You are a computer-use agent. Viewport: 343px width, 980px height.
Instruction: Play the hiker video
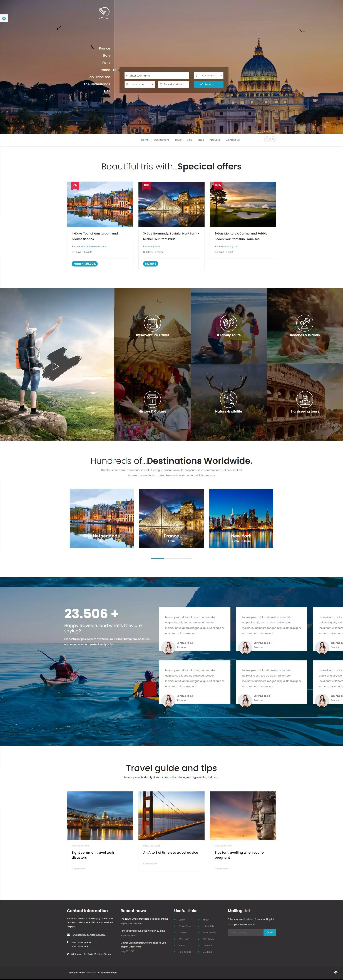[x=56, y=366]
